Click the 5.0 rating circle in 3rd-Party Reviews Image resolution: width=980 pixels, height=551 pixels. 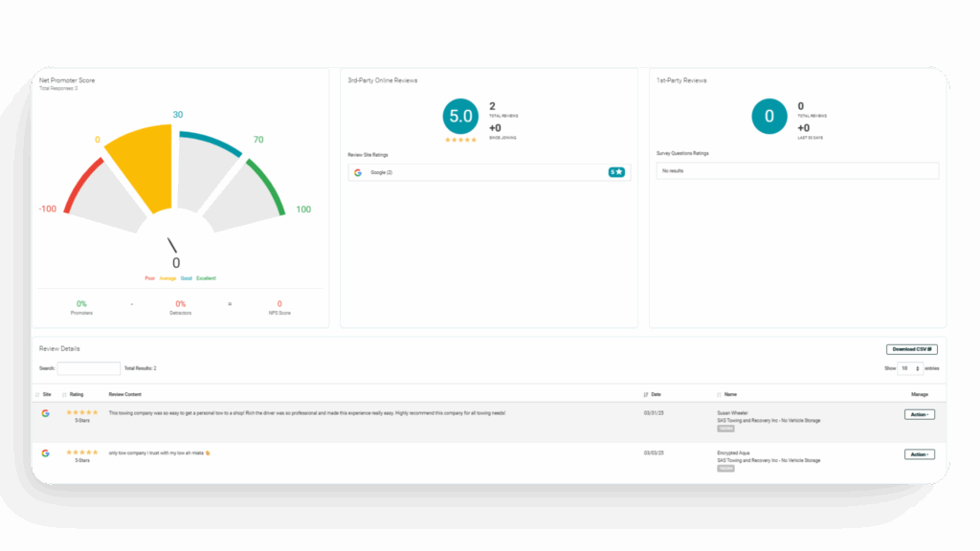460,116
